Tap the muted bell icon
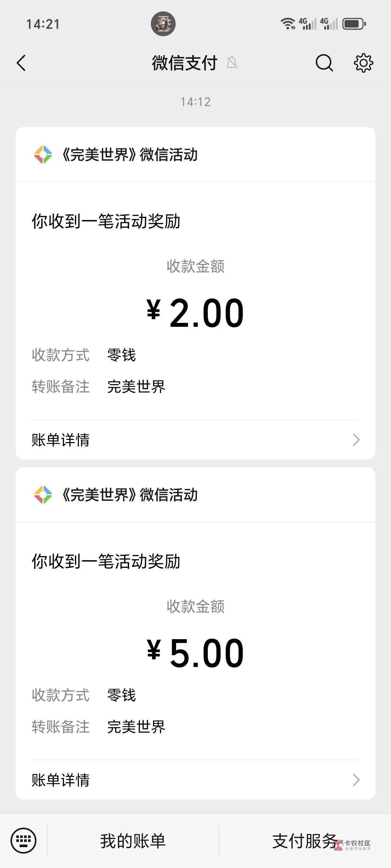Viewport: 391px width, 868px height. pyautogui.click(x=232, y=63)
